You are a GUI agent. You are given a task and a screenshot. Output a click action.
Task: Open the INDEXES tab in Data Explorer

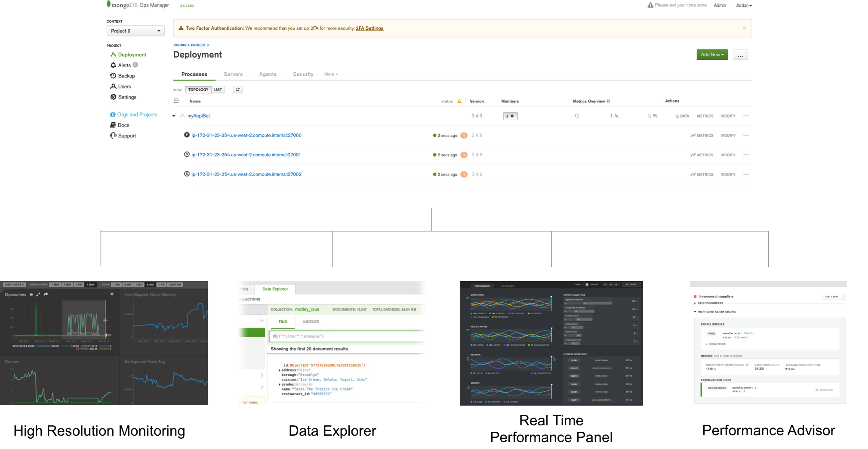311,322
